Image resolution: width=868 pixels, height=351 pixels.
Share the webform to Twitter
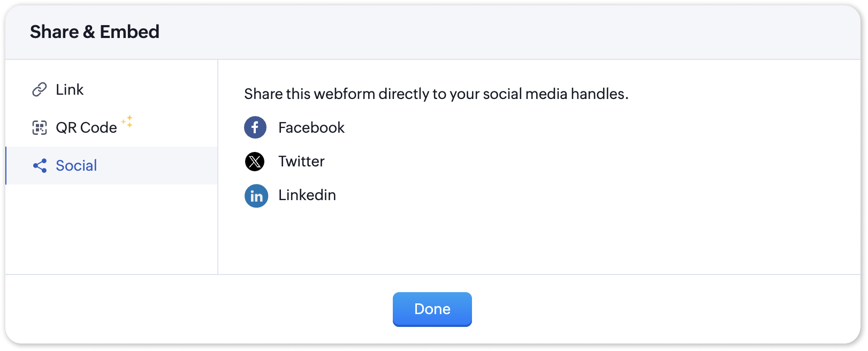(301, 161)
